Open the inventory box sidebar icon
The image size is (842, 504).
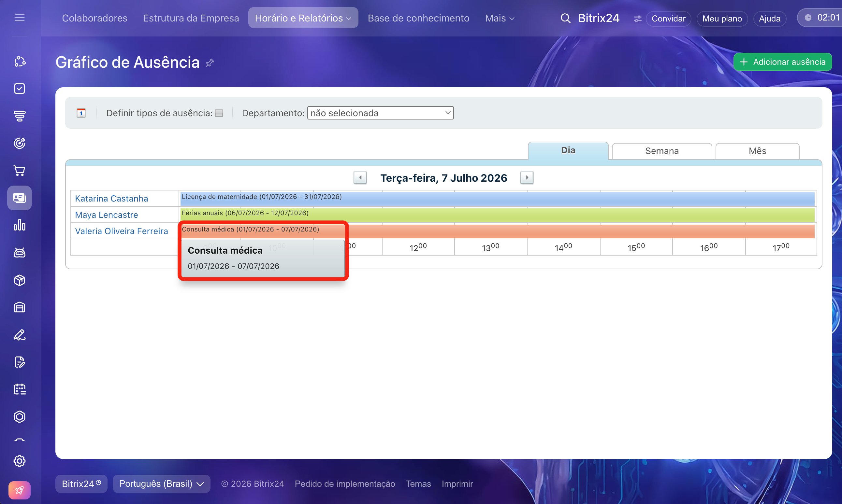[x=19, y=280]
